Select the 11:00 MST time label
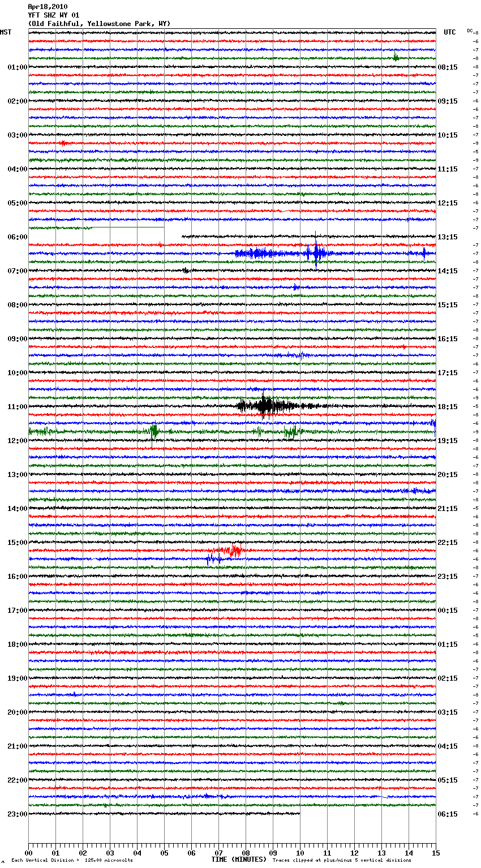This screenshot has height=868, width=481. (x=17, y=407)
